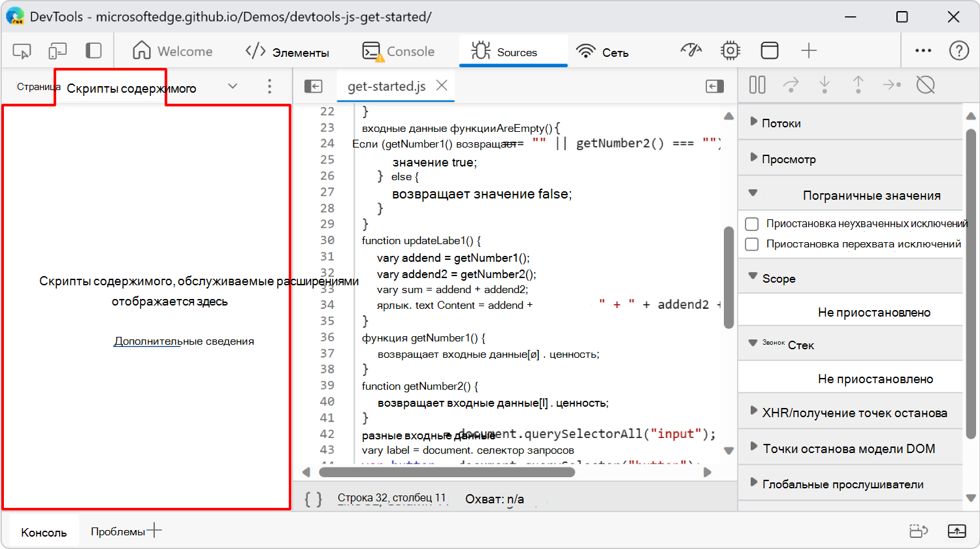The image size is (980, 549).
Task: Toggle the sidebar dock icon
Action: coord(94,51)
